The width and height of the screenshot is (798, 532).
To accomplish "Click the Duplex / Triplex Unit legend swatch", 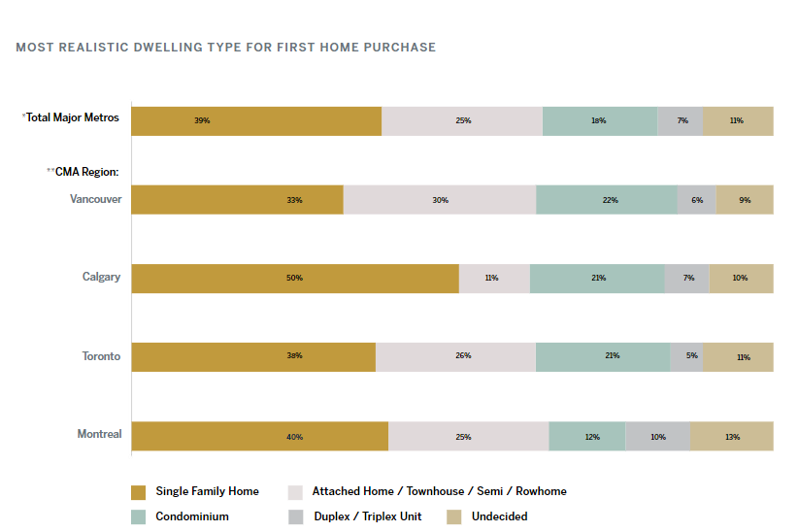I will [x=296, y=517].
